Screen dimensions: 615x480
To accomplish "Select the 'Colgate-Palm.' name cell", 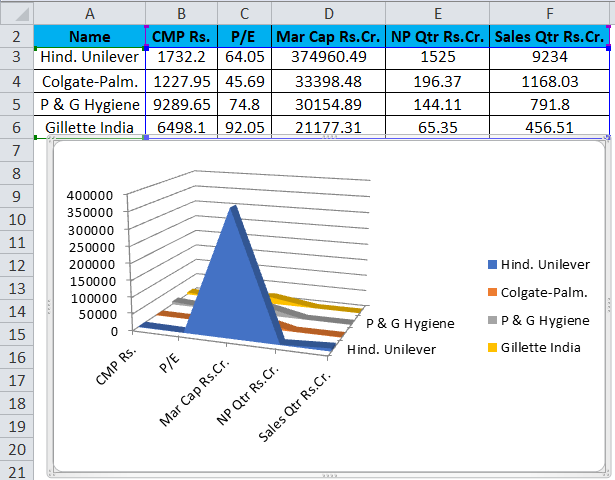I will [x=89, y=81].
